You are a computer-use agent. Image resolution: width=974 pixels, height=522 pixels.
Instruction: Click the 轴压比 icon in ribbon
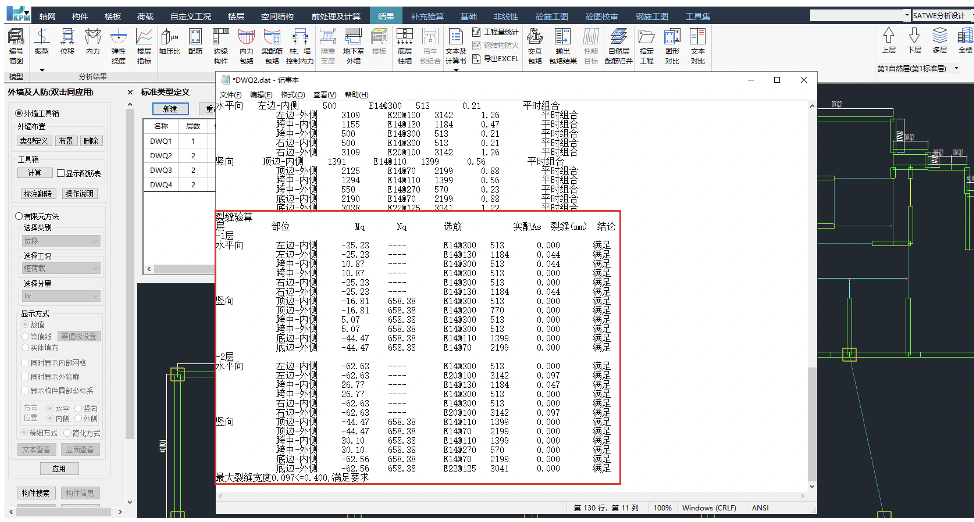pos(168,44)
